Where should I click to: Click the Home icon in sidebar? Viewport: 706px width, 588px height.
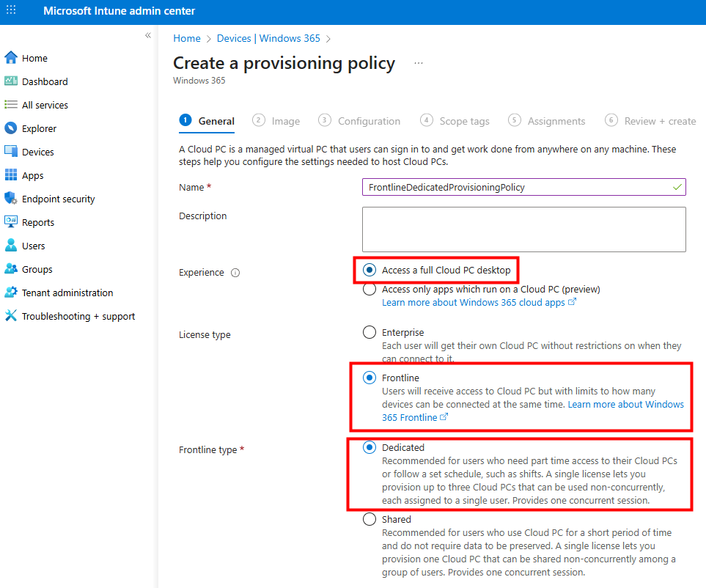10,58
